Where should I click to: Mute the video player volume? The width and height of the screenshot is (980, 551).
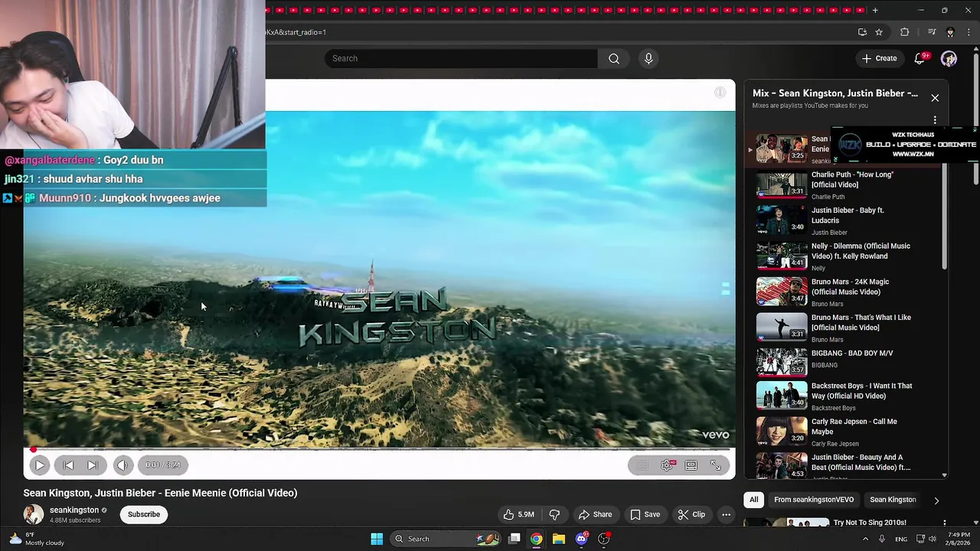(122, 465)
